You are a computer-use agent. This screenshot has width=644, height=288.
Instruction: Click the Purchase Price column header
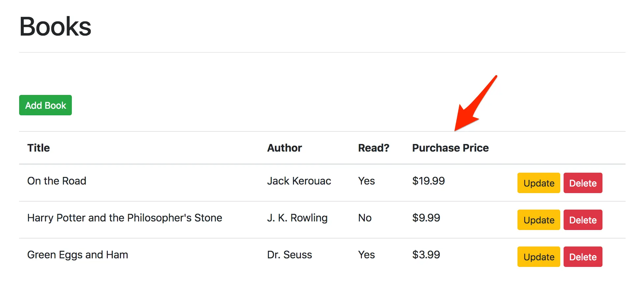point(450,148)
